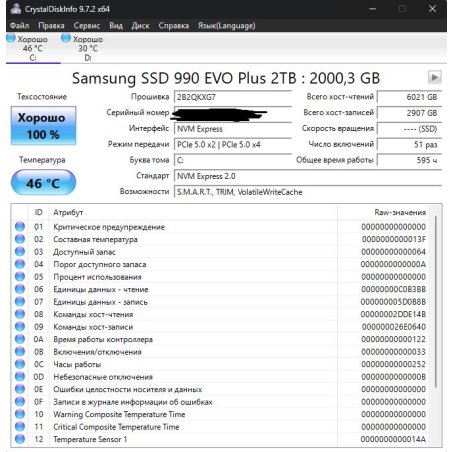Screen dimensions: 452x452
Task: Open the Язык(Language) menu
Action: pos(227,26)
